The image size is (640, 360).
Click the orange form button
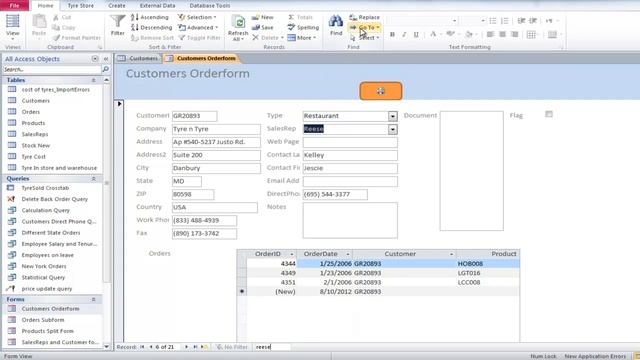[380, 91]
